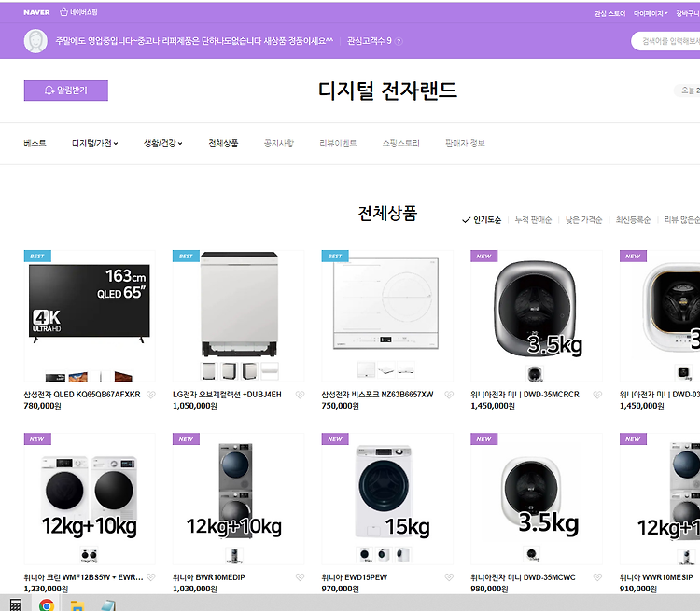700x611 pixels.
Task: Expand the 마이페이지 dropdown
Action: tap(651, 14)
